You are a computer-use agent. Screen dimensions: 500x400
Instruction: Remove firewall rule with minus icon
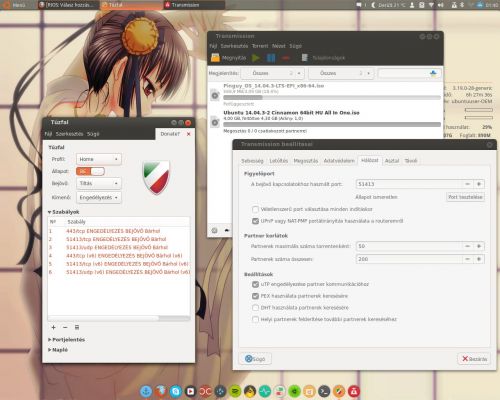click(65, 327)
